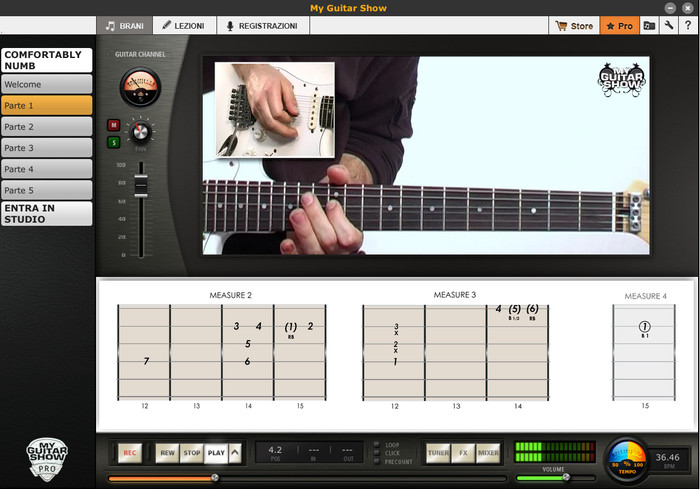Open the music folder icon

649,26
